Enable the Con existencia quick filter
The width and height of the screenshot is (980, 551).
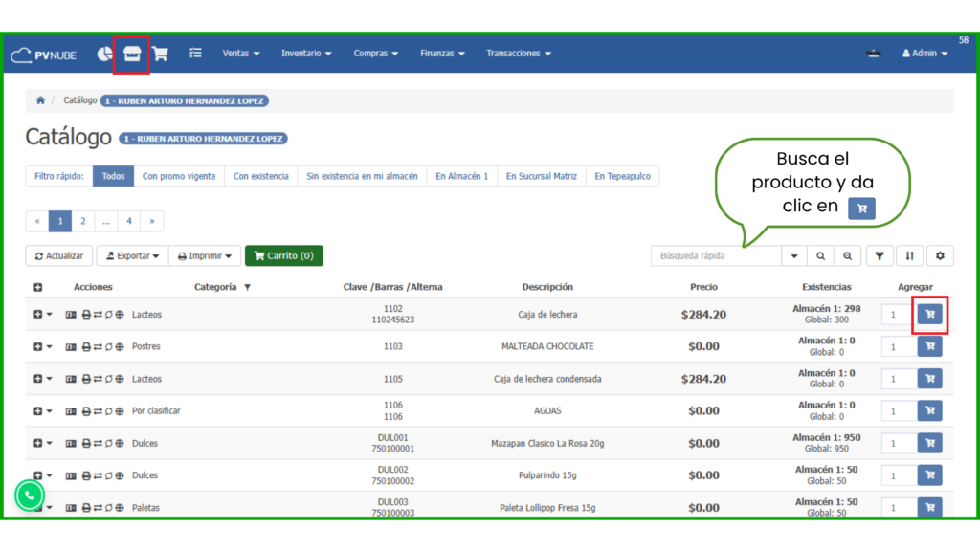[x=260, y=176]
